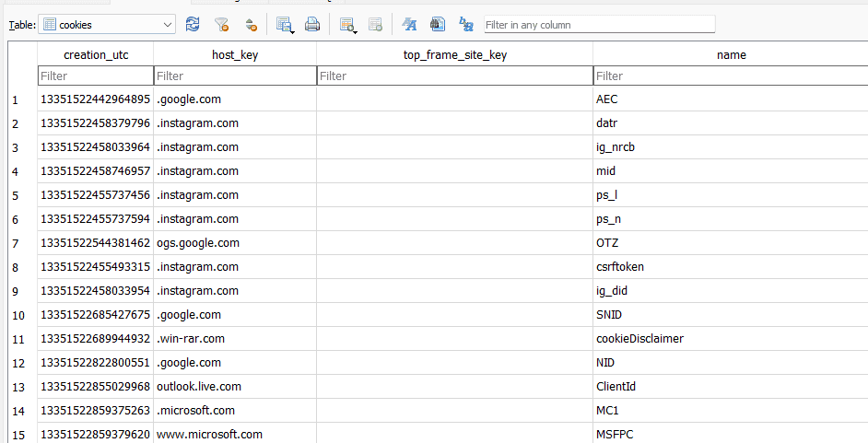Delete the current record icon
The image size is (868, 443).
[x=375, y=24]
